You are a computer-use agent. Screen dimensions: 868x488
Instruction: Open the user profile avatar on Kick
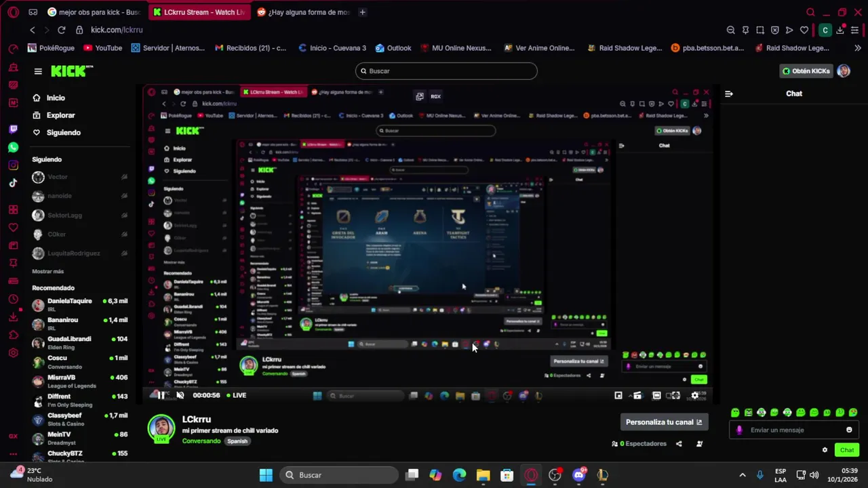(x=844, y=71)
